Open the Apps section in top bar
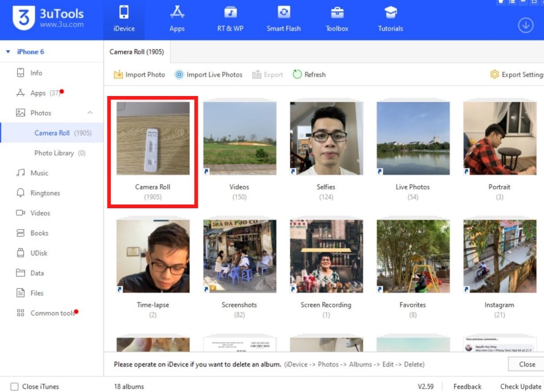Viewport: 544px width, 392px height. [177, 20]
